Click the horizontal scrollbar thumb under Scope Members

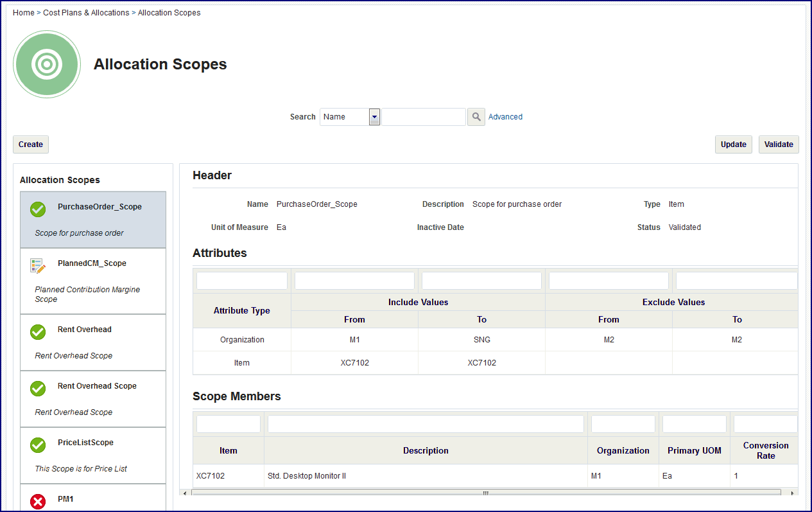pyautogui.click(x=486, y=493)
